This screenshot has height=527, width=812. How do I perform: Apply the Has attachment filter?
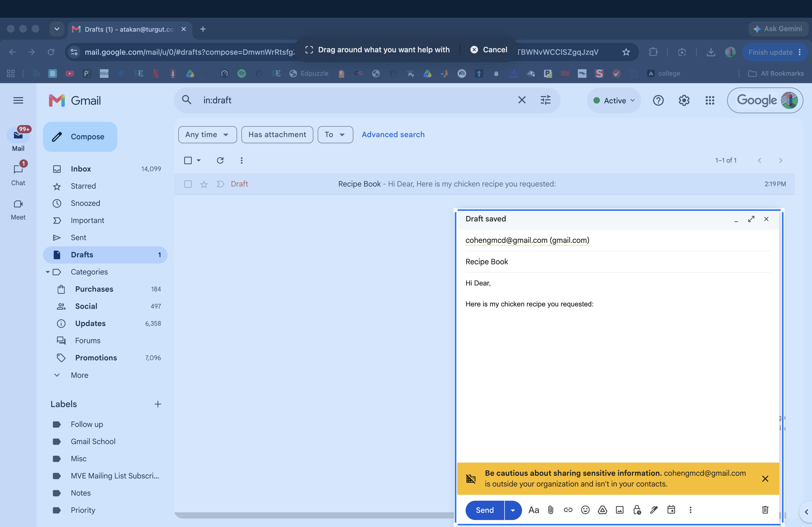click(x=277, y=135)
